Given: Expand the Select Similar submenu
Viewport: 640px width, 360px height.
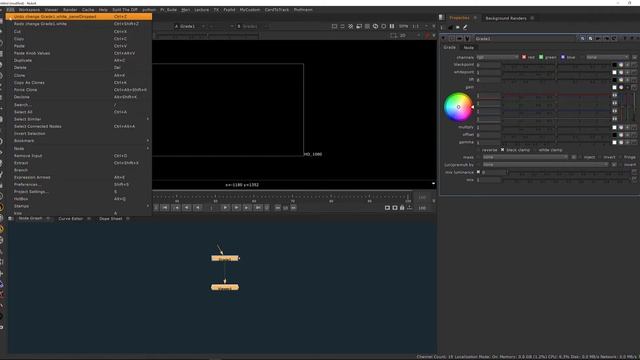Looking at the screenshot, I should [x=78, y=119].
